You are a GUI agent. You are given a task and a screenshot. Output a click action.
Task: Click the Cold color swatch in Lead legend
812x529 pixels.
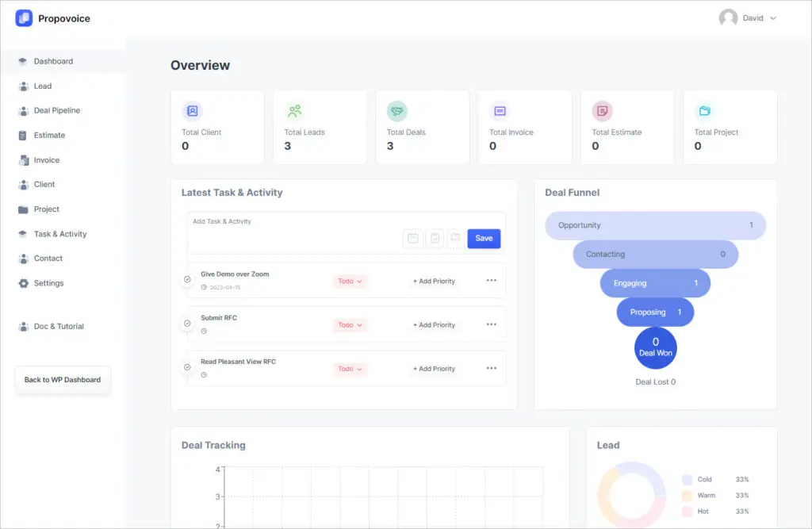[685, 479]
